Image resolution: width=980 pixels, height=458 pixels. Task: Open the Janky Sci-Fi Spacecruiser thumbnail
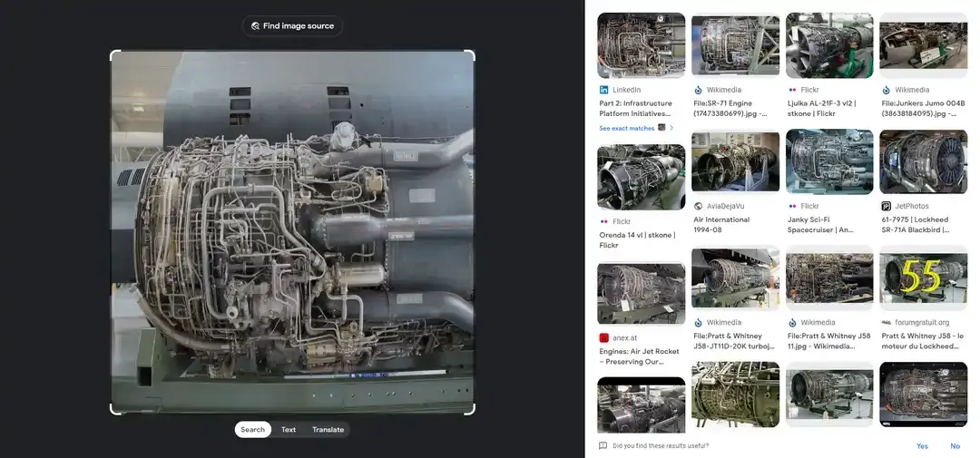828,161
